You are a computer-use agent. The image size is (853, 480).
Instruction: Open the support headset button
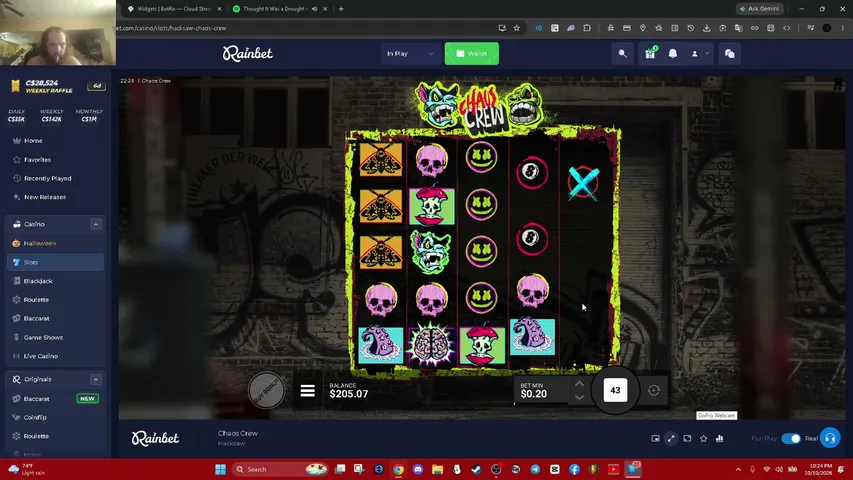coord(830,438)
